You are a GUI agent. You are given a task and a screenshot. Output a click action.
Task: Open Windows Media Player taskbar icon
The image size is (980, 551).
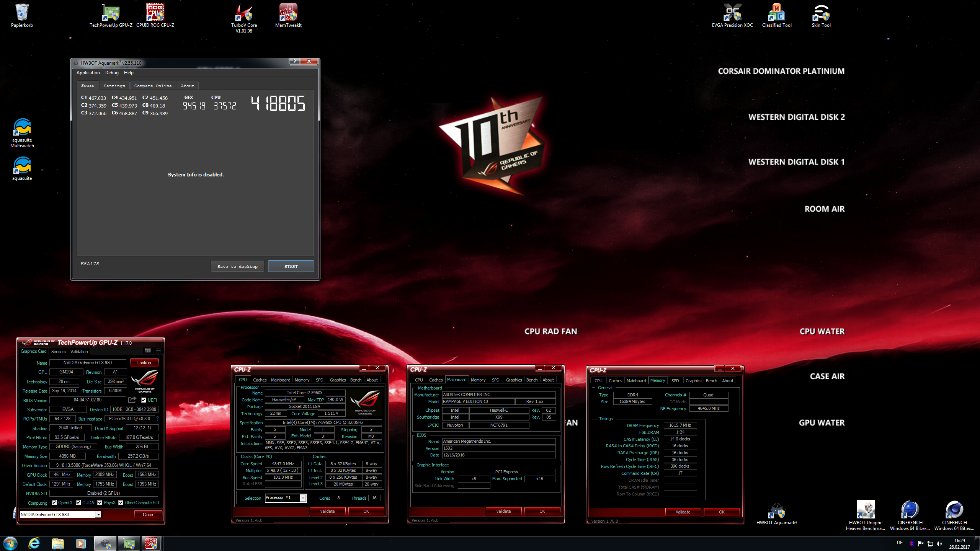click(x=81, y=543)
